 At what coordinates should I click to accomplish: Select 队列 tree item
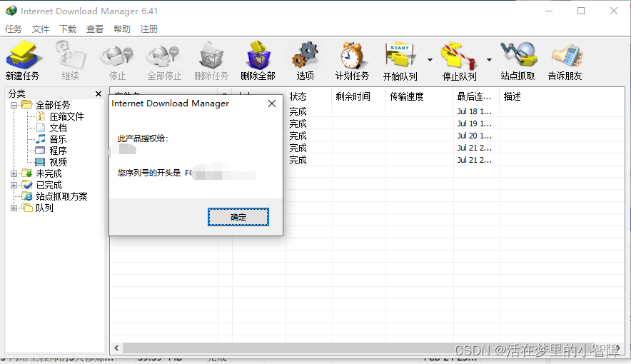point(44,208)
